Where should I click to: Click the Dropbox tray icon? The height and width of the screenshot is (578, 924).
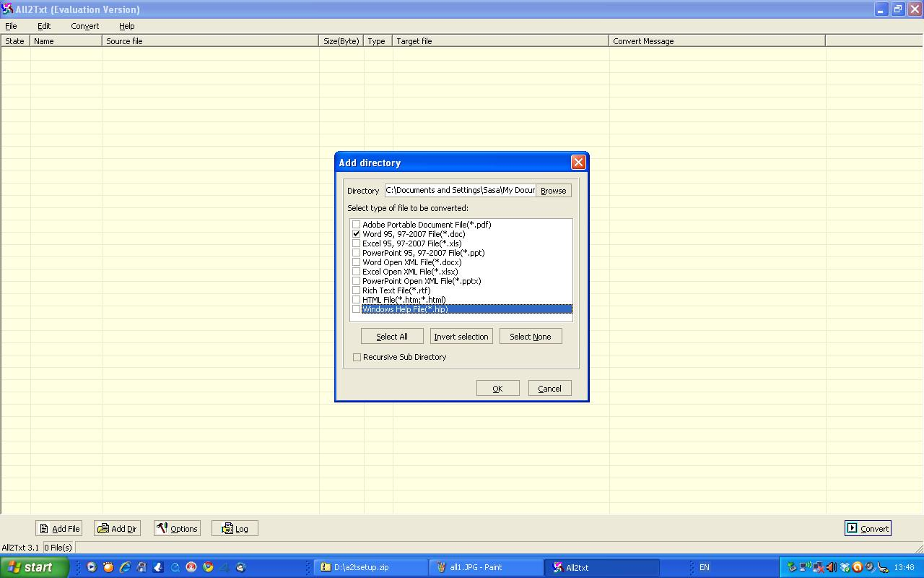tap(845, 567)
